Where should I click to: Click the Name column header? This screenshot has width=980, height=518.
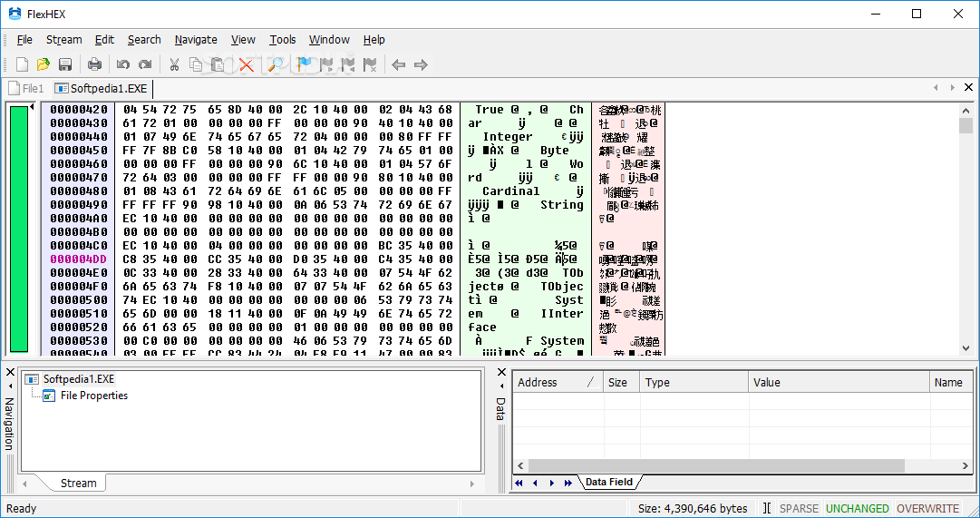click(x=951, y=382)
